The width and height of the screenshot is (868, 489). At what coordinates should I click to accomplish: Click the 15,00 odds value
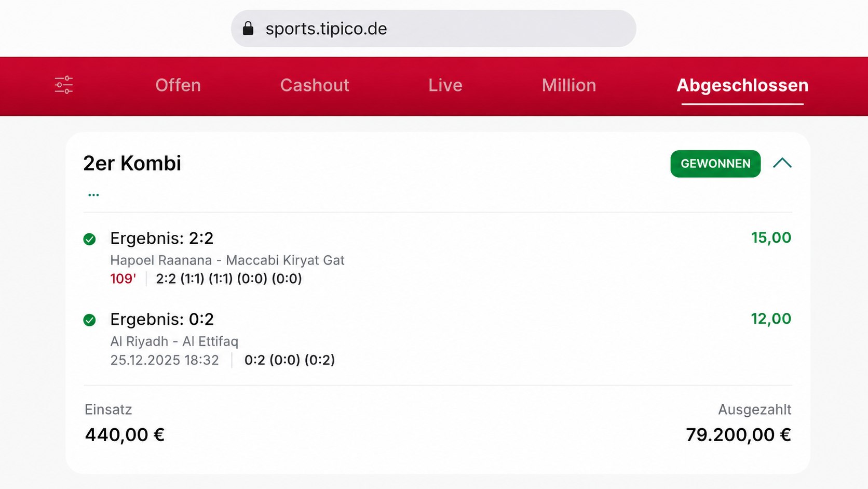[771, 238]
